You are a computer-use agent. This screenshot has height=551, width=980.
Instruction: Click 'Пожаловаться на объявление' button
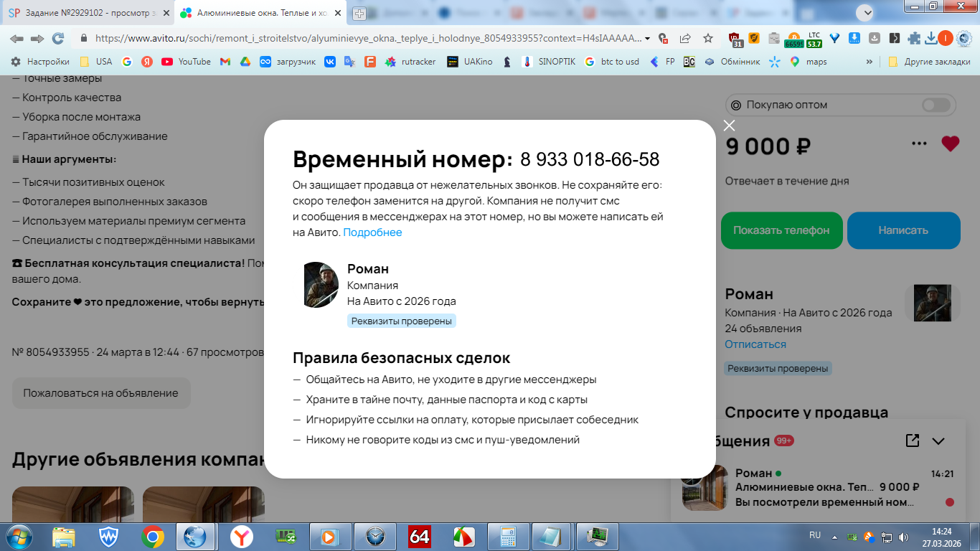tap(100, 393)
